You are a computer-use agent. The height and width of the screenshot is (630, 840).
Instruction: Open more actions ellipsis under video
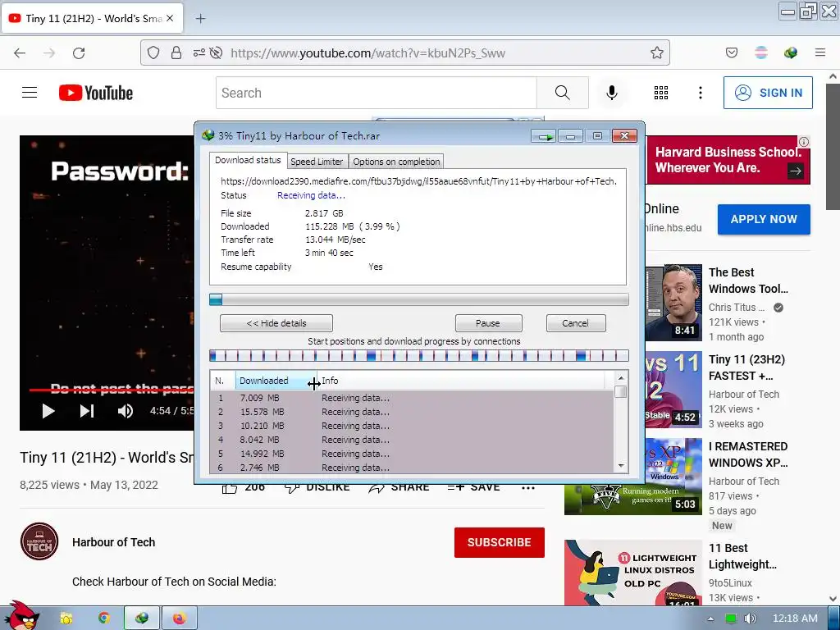528,487
